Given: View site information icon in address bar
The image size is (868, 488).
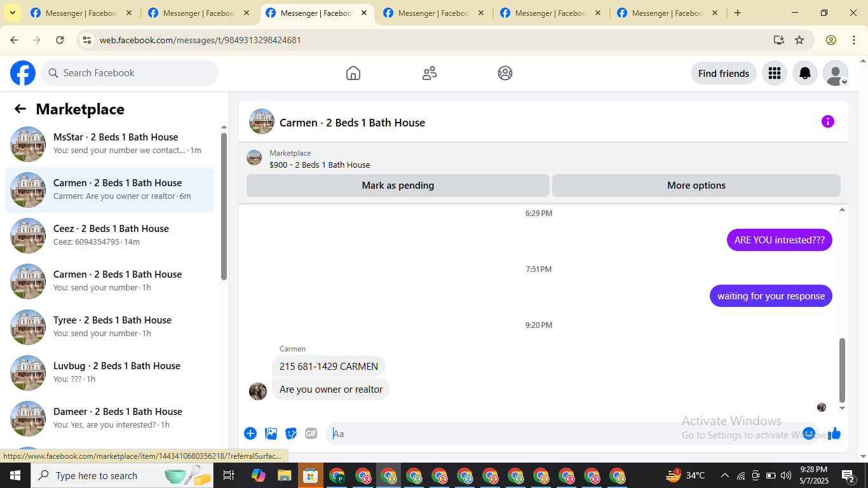Looking at the screenshot, I should tap(87, 40).
